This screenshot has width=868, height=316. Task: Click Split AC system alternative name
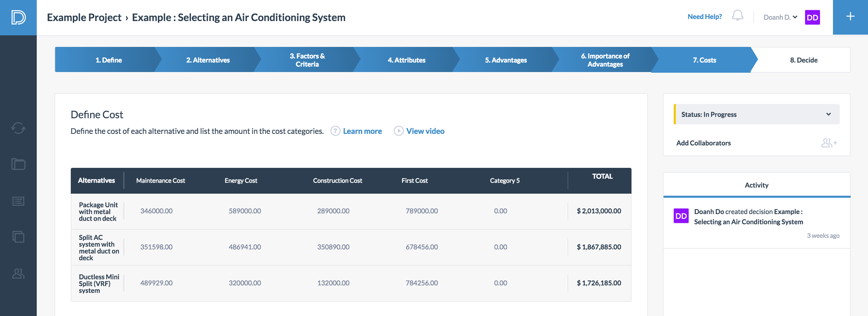click(99, 248)
